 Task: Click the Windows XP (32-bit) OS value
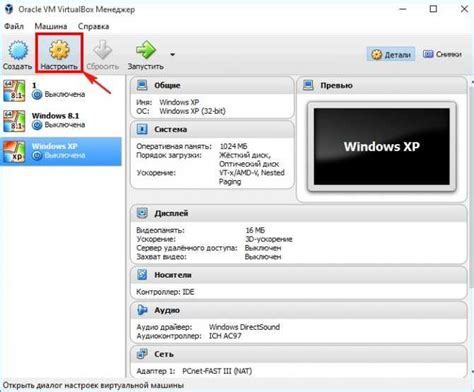(x=192, y=111)
